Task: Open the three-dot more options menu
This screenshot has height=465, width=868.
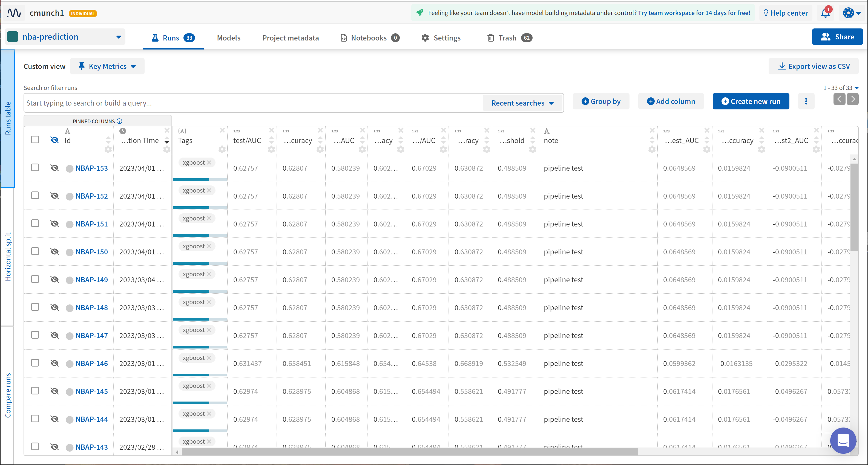Action: [806, 101]
